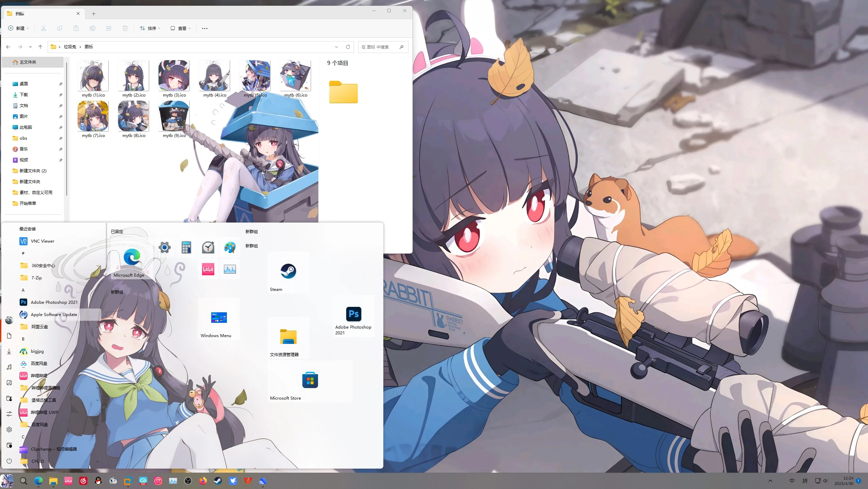
Task: Click Cut scissors icon in Explorer toolbar
Action: coord(44,28)
